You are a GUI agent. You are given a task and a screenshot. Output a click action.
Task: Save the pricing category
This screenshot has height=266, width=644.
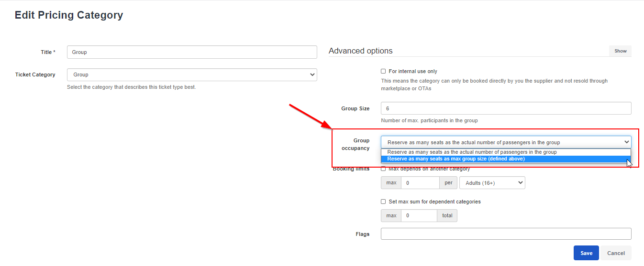(x=586, y=253)
